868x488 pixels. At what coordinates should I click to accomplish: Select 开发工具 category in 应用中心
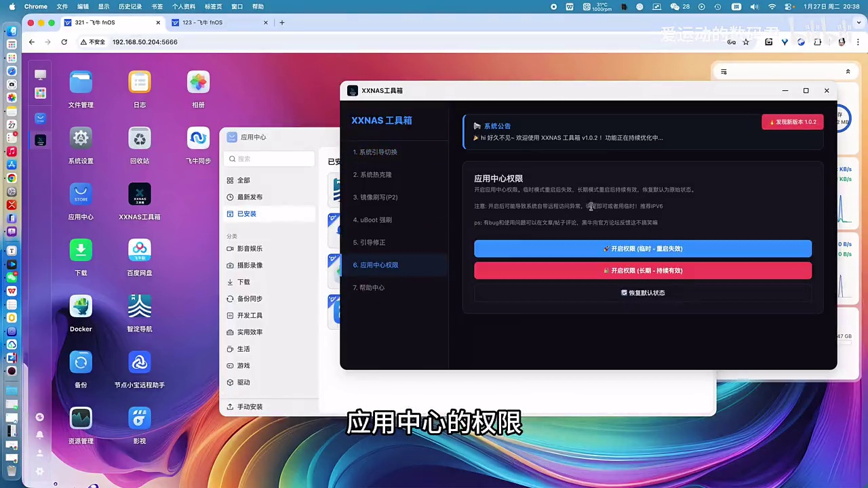[269, 316]
